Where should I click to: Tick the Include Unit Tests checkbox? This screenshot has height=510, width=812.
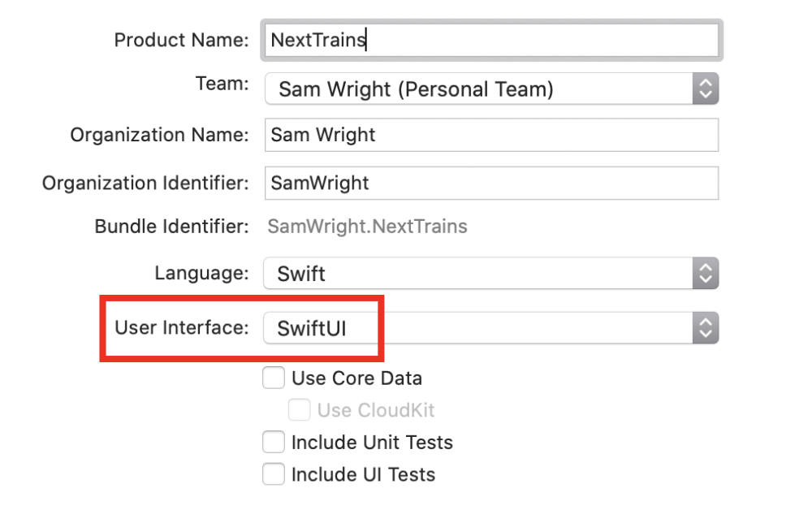pos(274,442)
